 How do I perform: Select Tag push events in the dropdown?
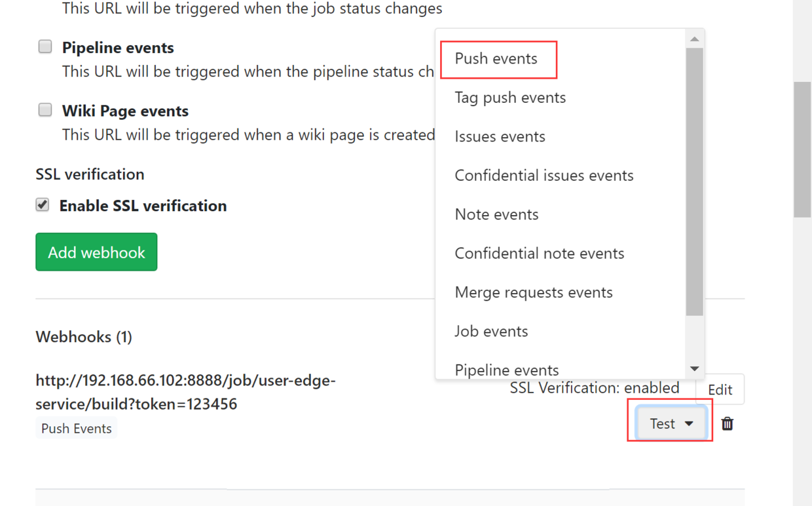pos(510,97)
